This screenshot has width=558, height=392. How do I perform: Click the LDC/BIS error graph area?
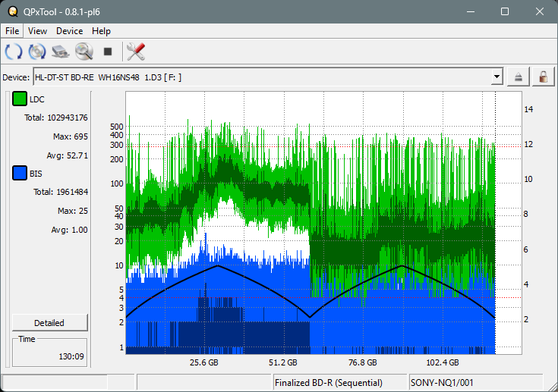point(324,223)
